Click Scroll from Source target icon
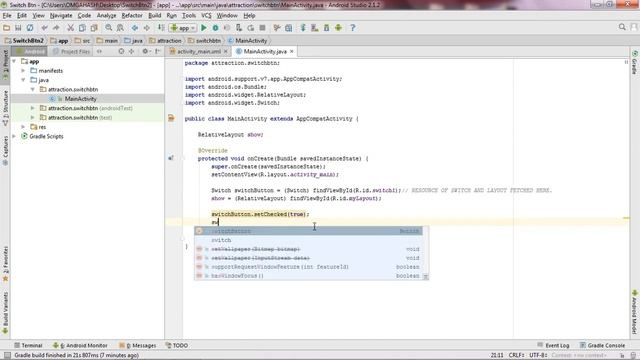The image size is (640, 360). pyautogui.click(x=121, y=51)
